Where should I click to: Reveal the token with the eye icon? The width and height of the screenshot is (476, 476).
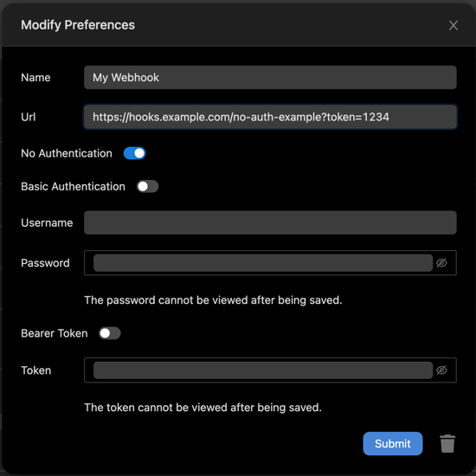(441, 370)
